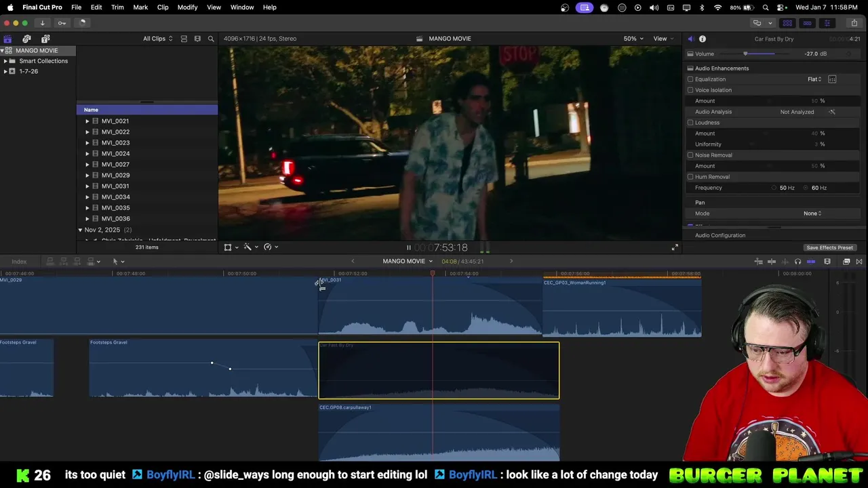Toggle the Inspector sliders button
Image resolution: width=868 pixels, height=488 pixels.
827,23
